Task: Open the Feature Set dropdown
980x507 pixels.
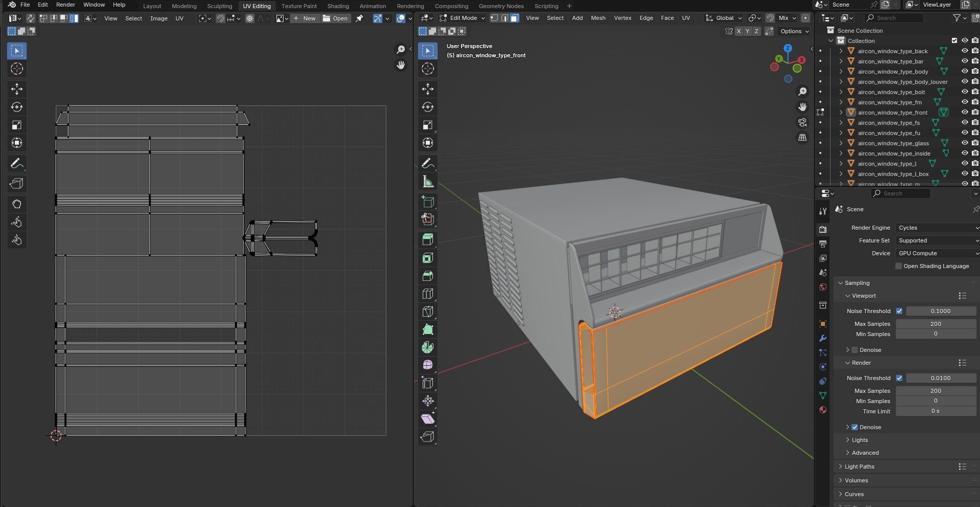Action: point(938,240)
